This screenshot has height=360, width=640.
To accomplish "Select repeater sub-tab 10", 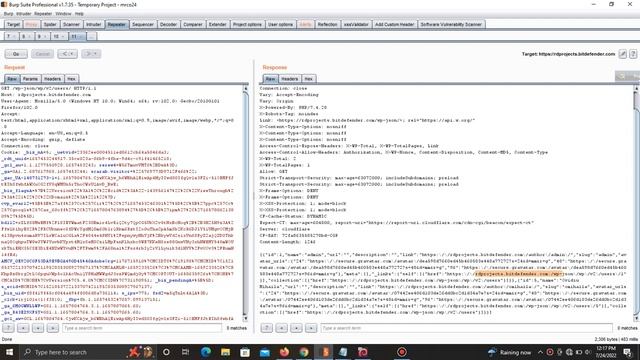I will (59, 36).
